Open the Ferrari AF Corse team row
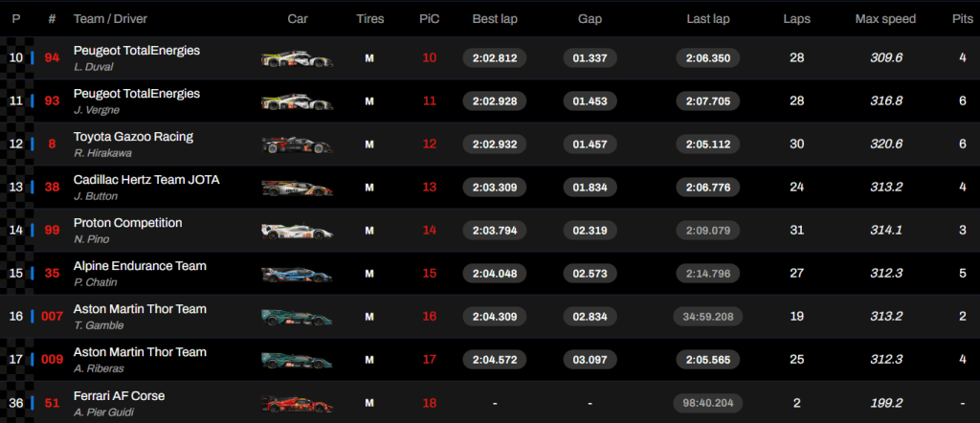 coord(490,404)
